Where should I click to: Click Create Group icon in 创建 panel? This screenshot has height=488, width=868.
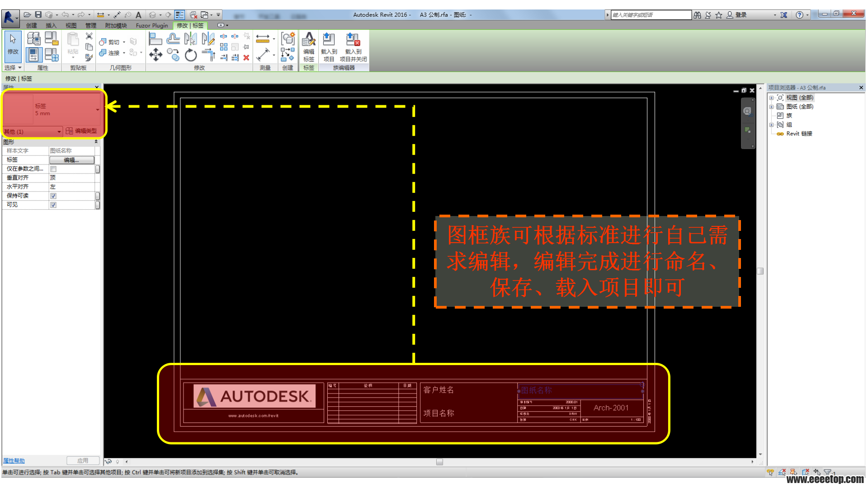tap(288, 38)
